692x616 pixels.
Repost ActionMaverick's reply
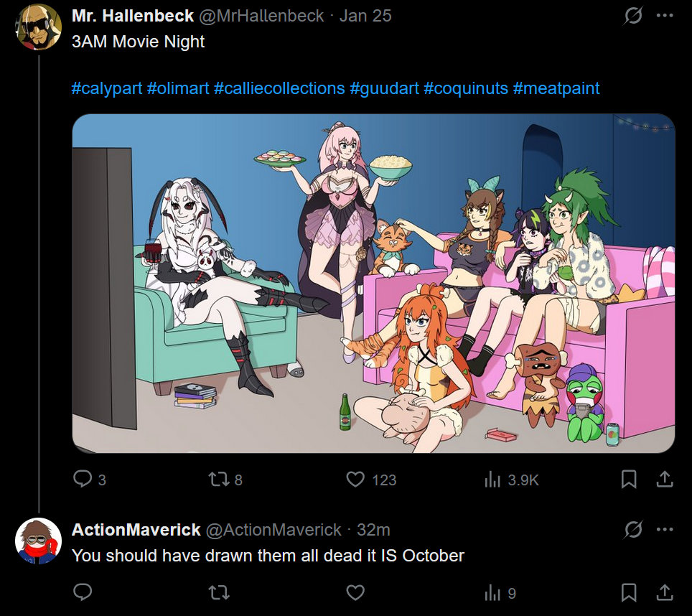tap(218, 592)
